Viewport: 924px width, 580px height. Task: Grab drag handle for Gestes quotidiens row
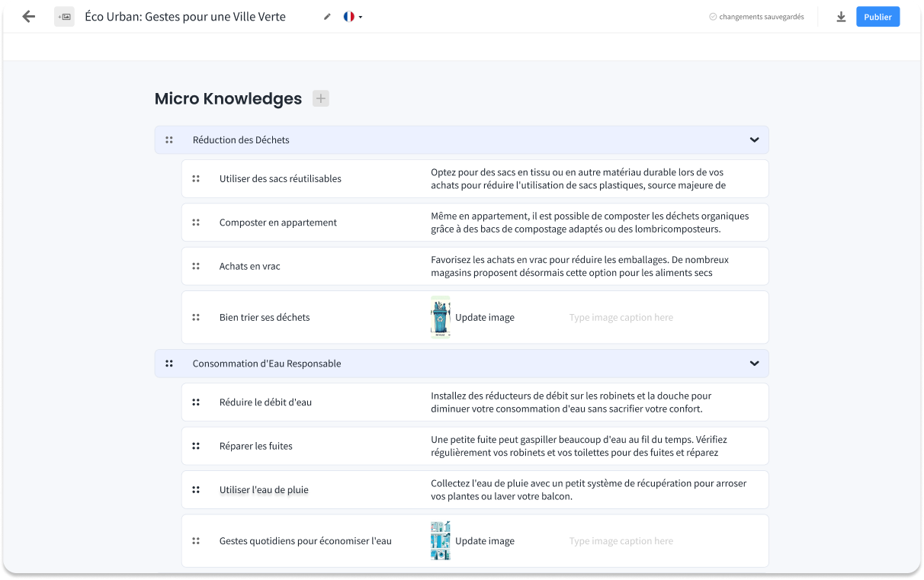click(196, 541)
